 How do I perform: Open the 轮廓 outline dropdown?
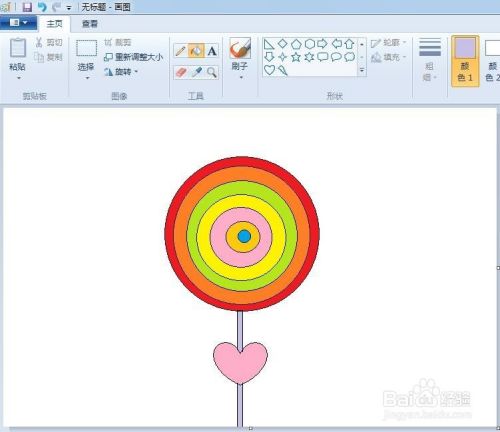(x=389, y=43)
